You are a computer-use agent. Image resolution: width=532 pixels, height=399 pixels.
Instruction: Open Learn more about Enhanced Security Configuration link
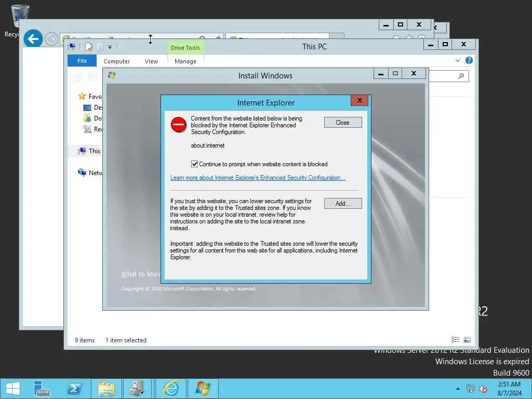pyautogui.click(x=258, y=178)
